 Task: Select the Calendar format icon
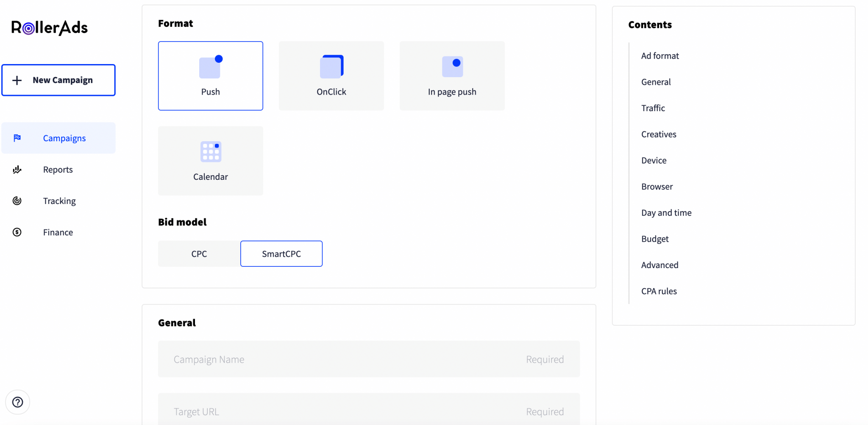coord(210,151)
